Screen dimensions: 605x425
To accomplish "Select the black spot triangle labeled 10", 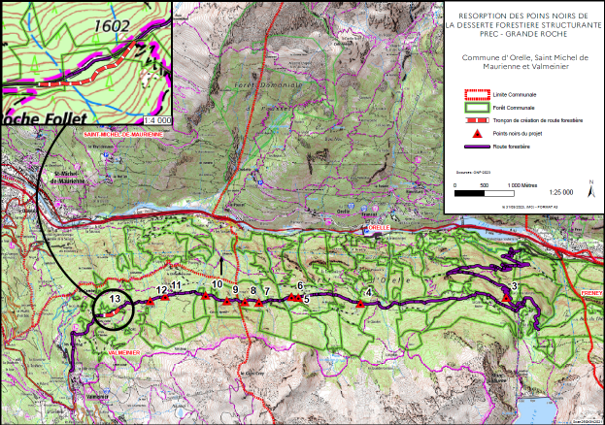I will [x=205, y=296].
